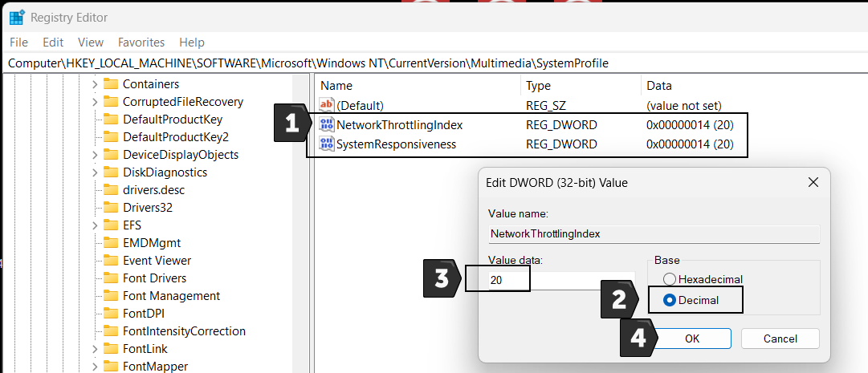Expand the Containers key

click(95, 84)
